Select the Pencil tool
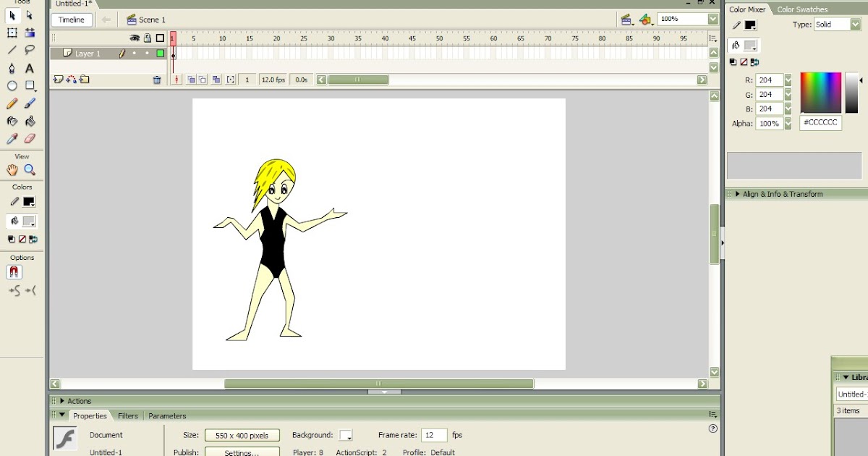Screen dimensions: 868x456 tap(12, 104)
